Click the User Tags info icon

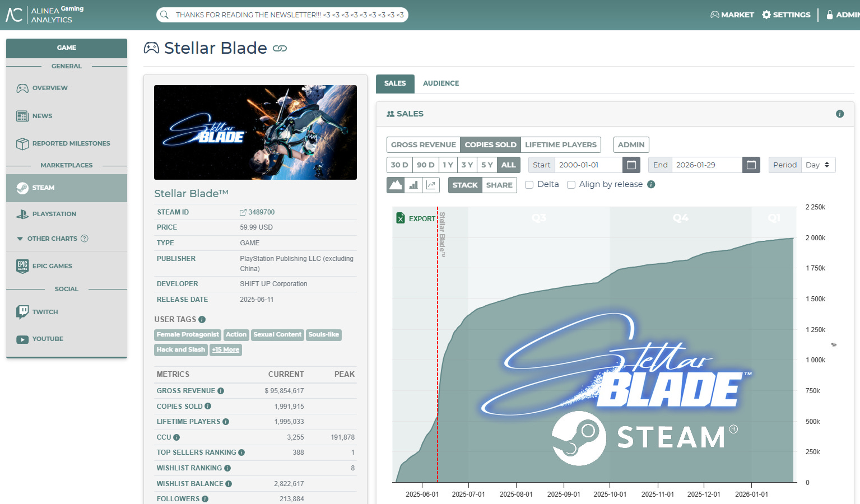pos(202,320)
